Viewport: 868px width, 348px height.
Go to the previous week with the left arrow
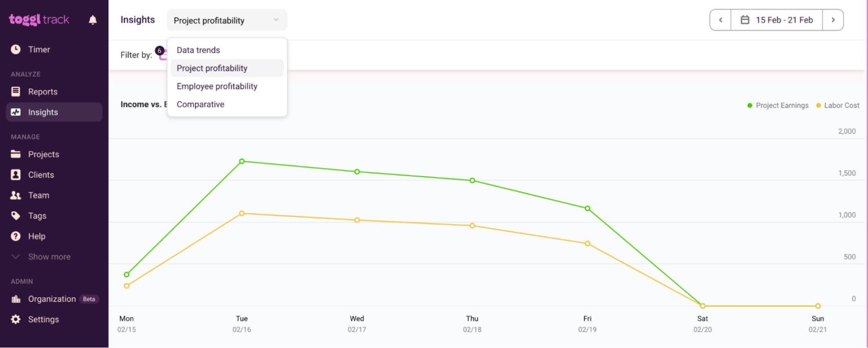pyautogui.click(x=720, y=19)
